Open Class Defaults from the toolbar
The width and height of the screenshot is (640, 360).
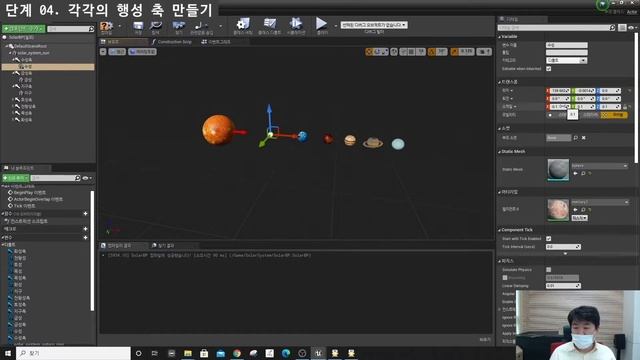[270, 24]
